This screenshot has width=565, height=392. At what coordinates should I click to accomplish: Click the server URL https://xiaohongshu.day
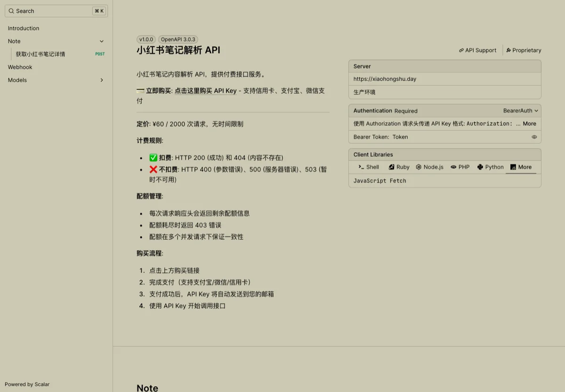click(385, 79)
